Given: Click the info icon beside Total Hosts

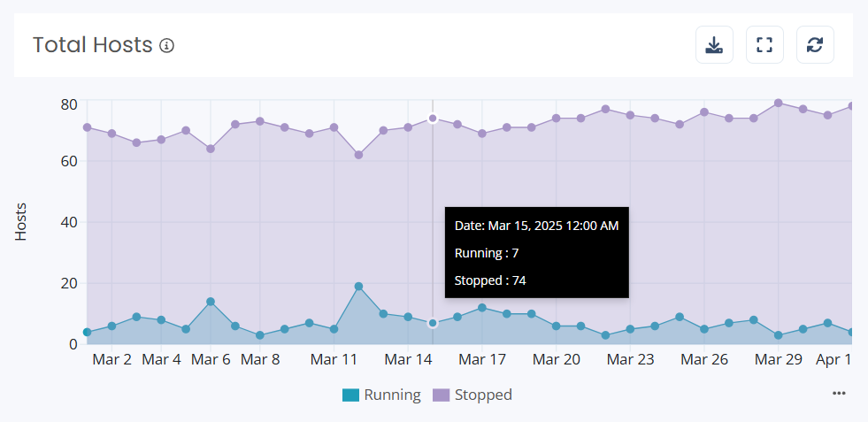Looking at the screenshot, I should tap(166, 45).
